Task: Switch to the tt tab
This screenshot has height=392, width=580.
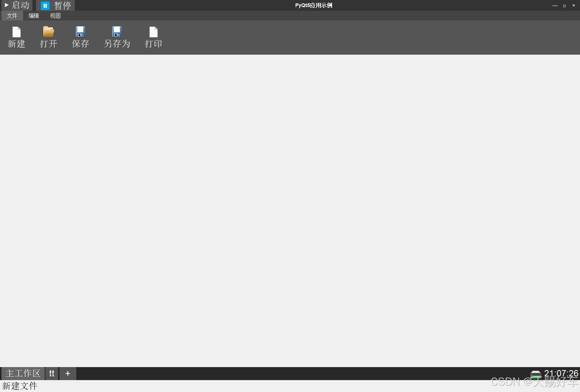Action: (x=52, y=373)
